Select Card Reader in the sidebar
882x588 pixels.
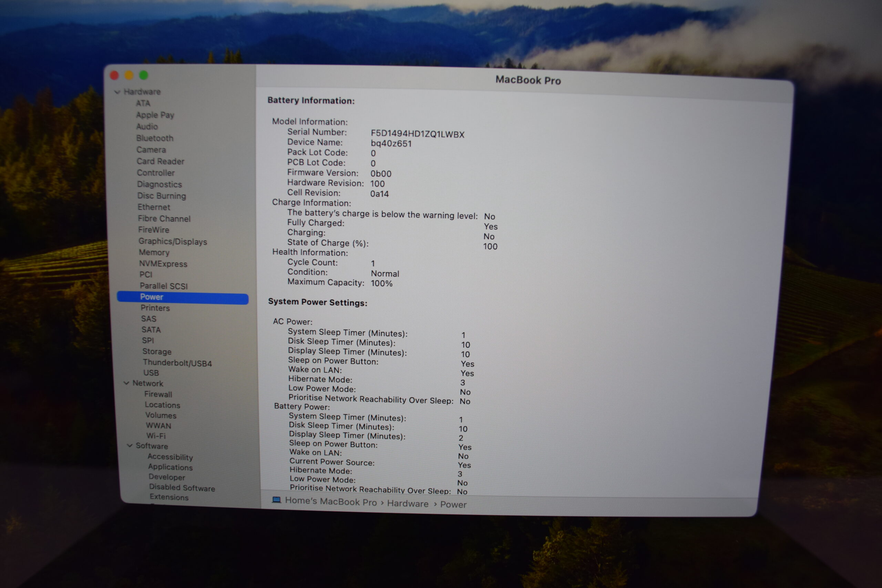click(x=161, y=161)
